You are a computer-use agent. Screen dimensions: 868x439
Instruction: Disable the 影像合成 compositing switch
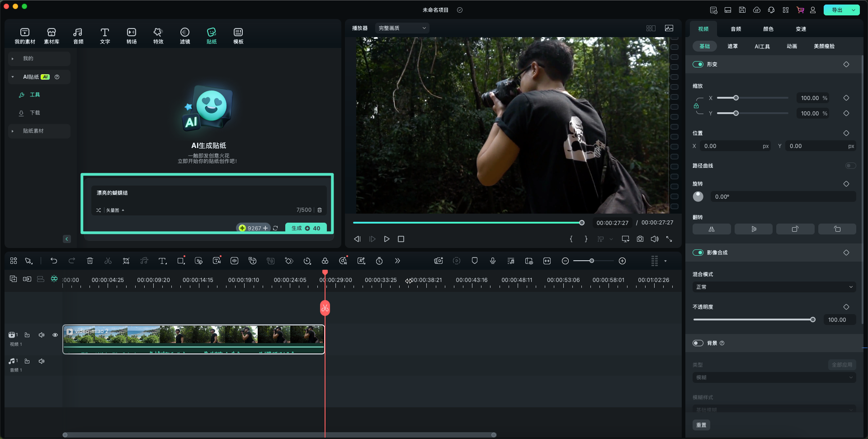[698, 253]
